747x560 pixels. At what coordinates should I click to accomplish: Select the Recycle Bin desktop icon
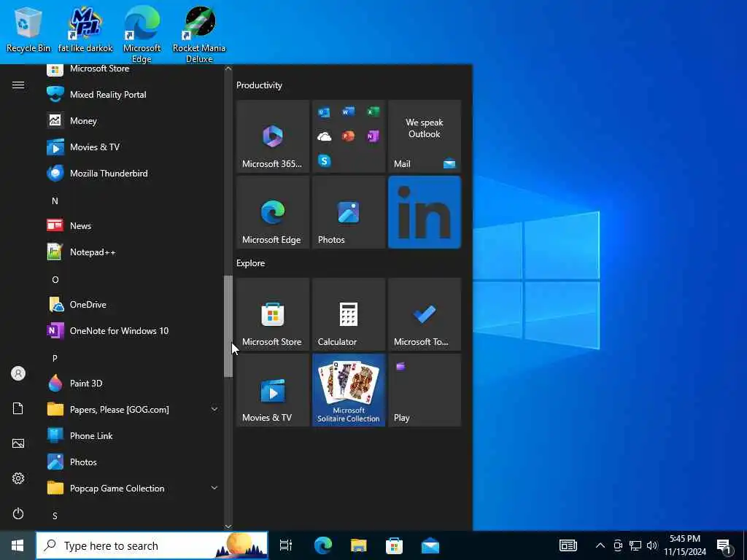click(x=28, y=29)
